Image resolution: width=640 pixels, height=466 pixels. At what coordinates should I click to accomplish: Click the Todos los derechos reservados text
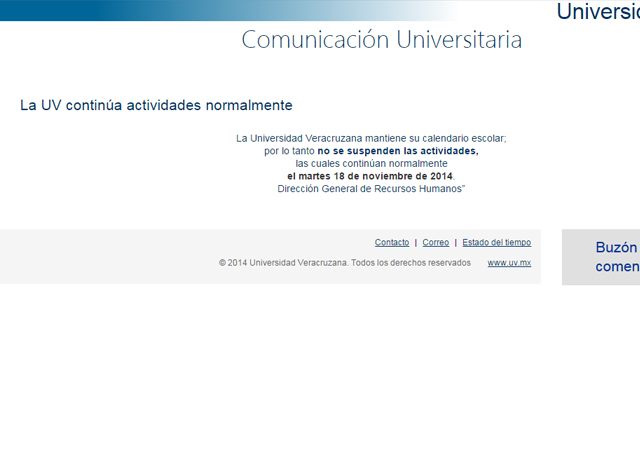click(410, 263)
